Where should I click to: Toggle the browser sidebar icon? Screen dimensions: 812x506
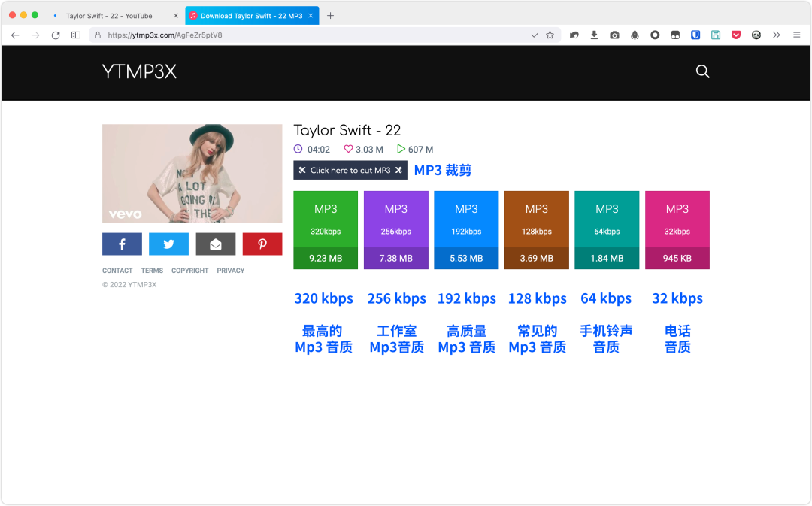pos(76,35)
